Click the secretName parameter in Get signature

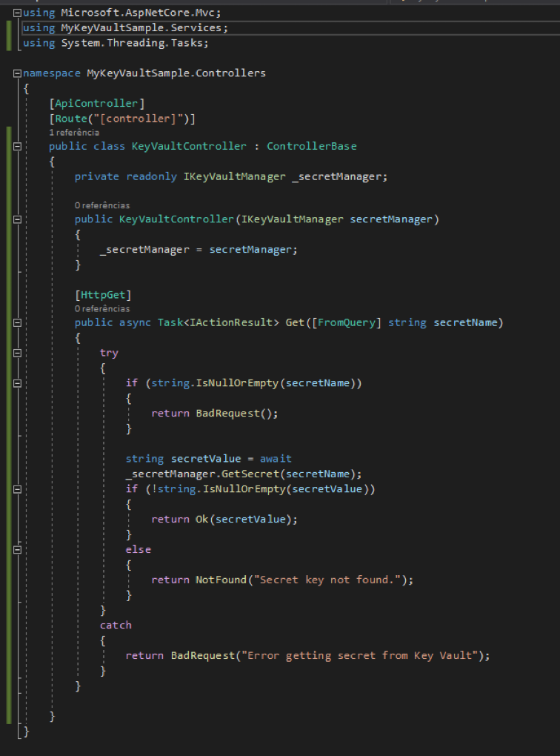click(x=465, y=322)
